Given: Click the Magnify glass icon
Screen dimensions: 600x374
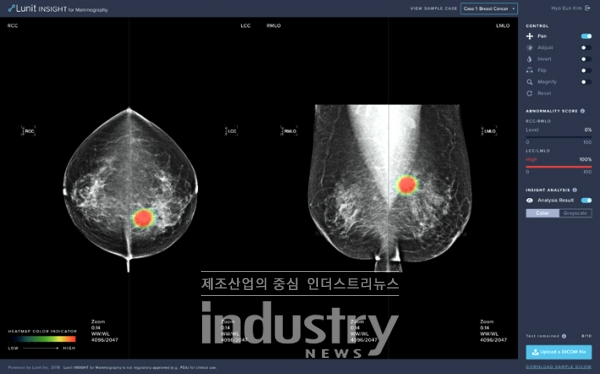Looking at the screenshot, I should [530, 82].
